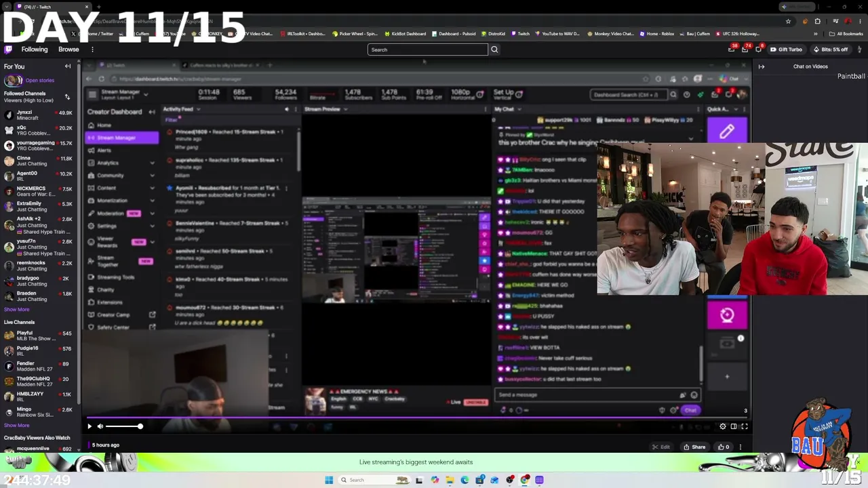Viewport: 868px width, 488px height.
Task: Open Playful live channel in sidebar
Action: (x=38, y=335)
